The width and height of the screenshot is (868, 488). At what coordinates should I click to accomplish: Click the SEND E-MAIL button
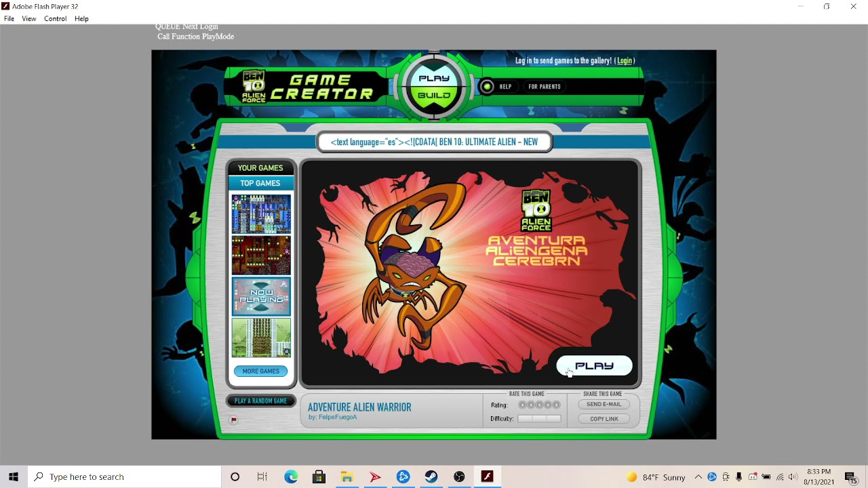[x=604, y=405]
